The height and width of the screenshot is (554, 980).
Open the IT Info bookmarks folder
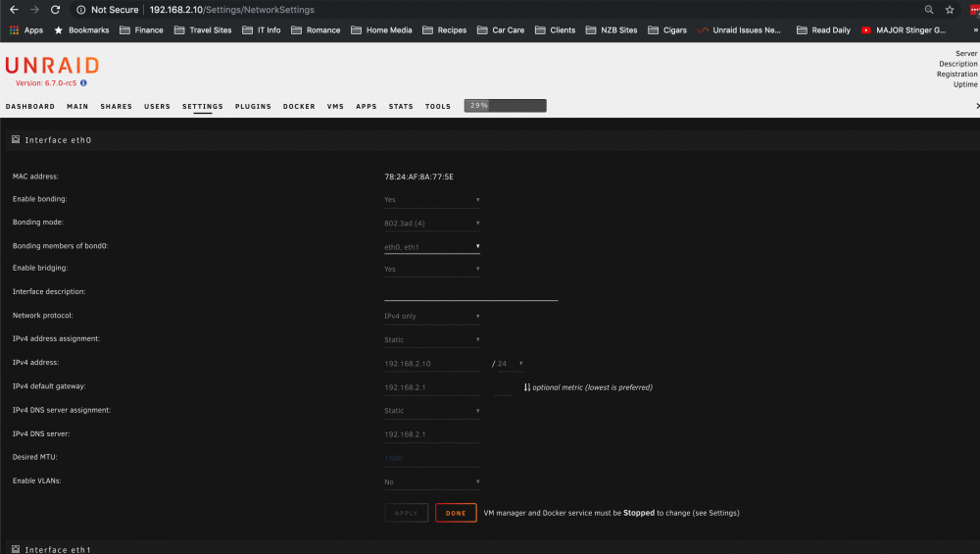tap(262, 30)
